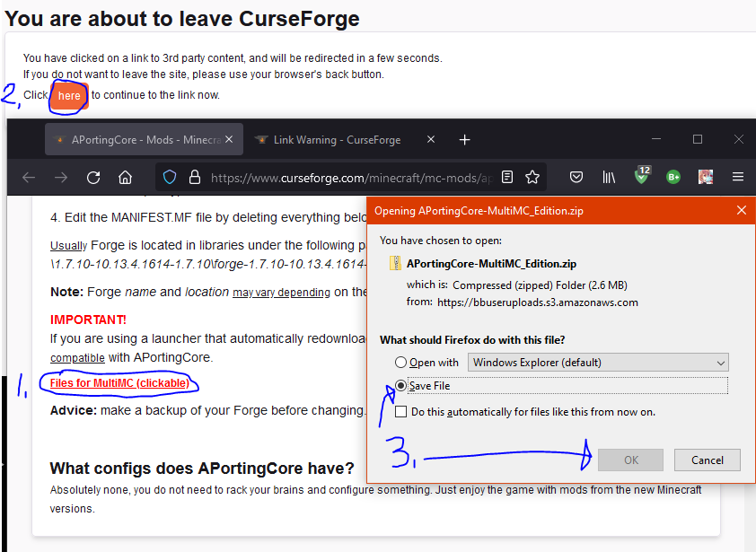
Task: Close the Firefox window
Action: 739,139
